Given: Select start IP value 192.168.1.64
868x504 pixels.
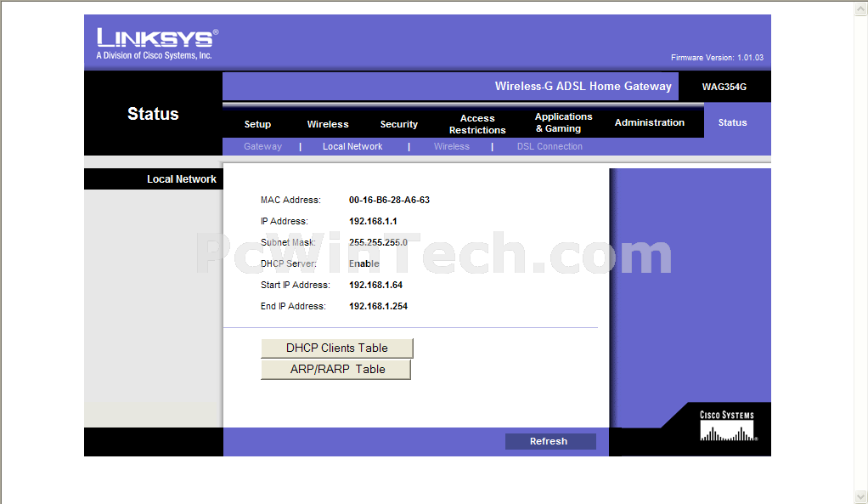Looking at the screenshot, I should point(375,285).
